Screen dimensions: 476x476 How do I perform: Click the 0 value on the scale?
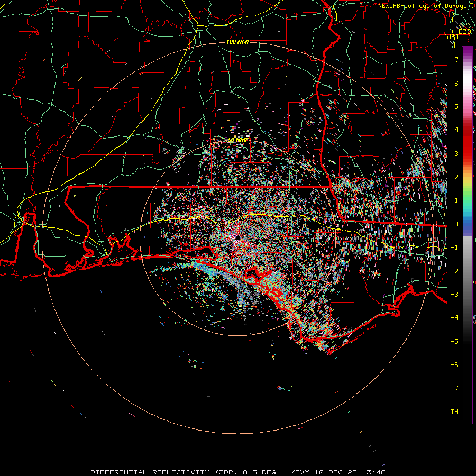tap(456, 224)
